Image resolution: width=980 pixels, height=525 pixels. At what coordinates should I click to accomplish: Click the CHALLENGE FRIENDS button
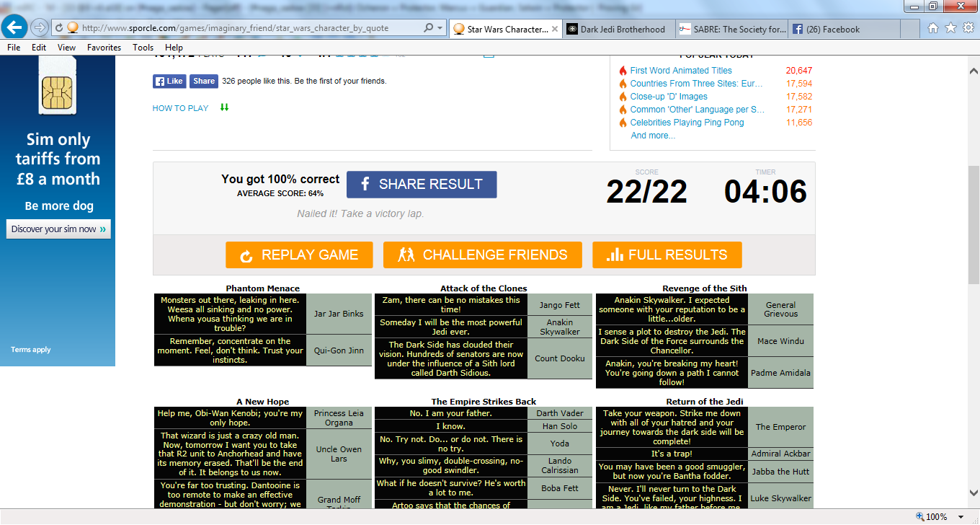[482, 255]
